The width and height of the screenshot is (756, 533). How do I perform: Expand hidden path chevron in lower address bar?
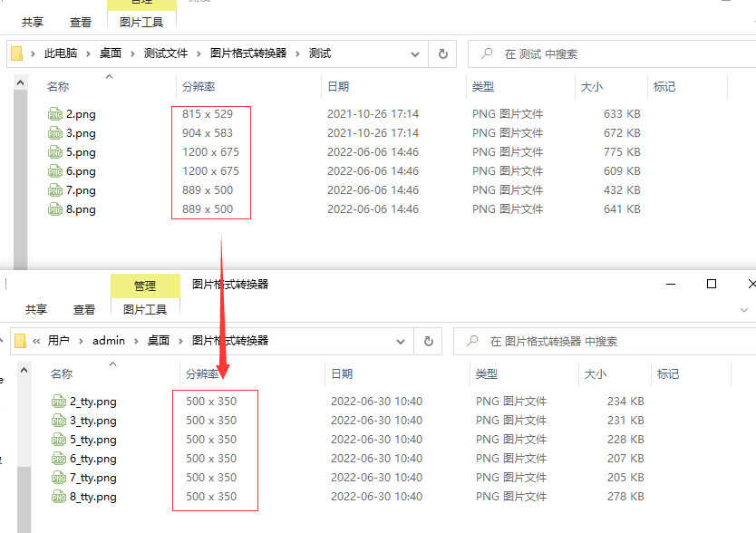36,341
